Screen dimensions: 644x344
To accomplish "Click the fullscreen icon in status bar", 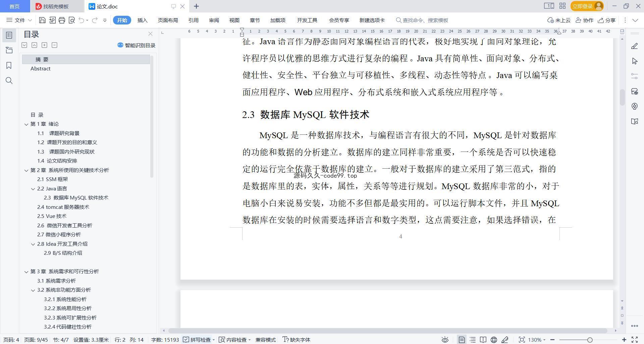I will pyautogui.click(x=635, y=340).
